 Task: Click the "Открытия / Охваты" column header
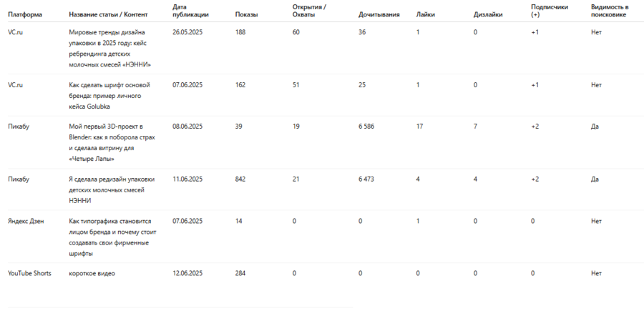[309, 11]
